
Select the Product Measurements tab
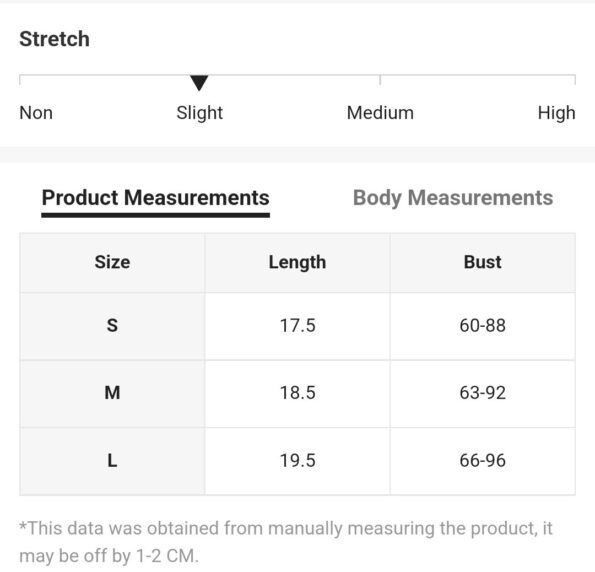[x=156, y=198]
